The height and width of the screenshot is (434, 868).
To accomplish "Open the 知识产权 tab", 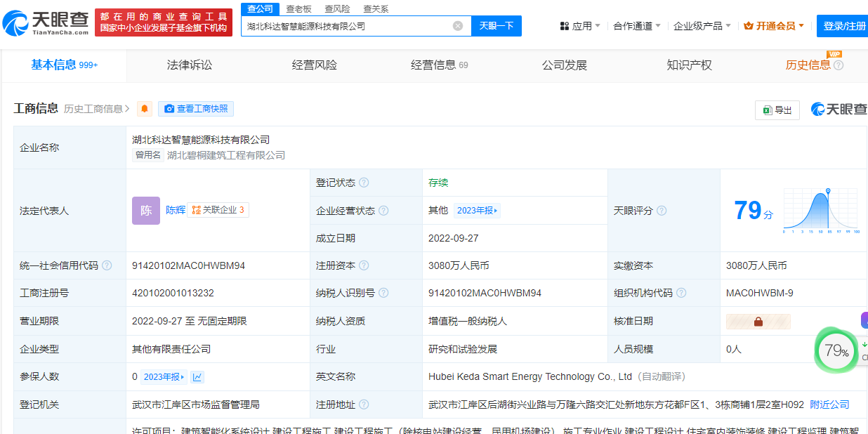I will (689, 65).
